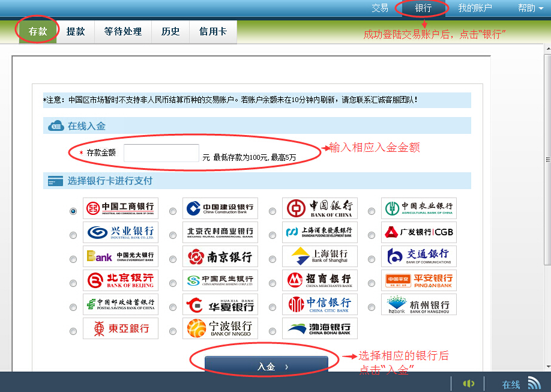Select radio button for 招商银行

pyautogui.click(x=272, y=283)
